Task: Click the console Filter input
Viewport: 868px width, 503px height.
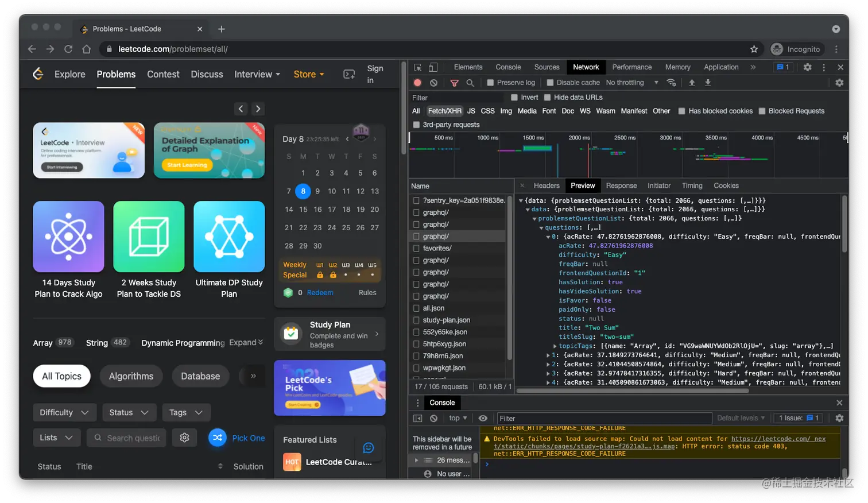Action: coord(604,418)
